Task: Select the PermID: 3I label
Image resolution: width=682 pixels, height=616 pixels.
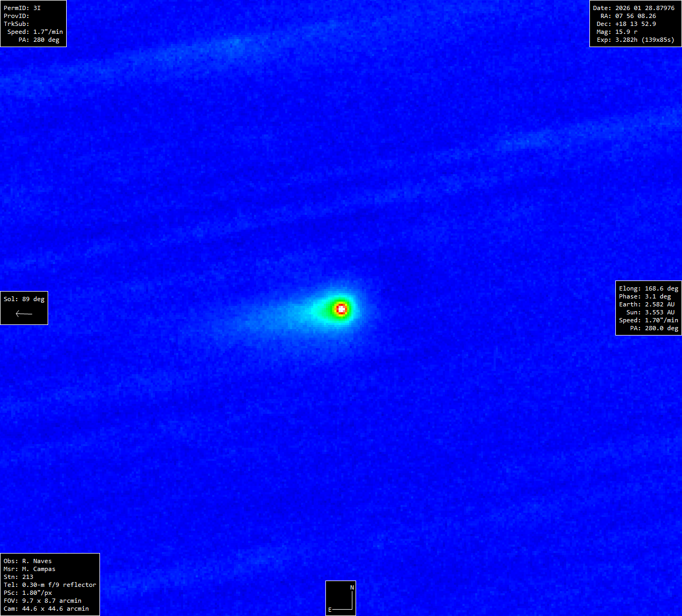Action: [22, 8]
